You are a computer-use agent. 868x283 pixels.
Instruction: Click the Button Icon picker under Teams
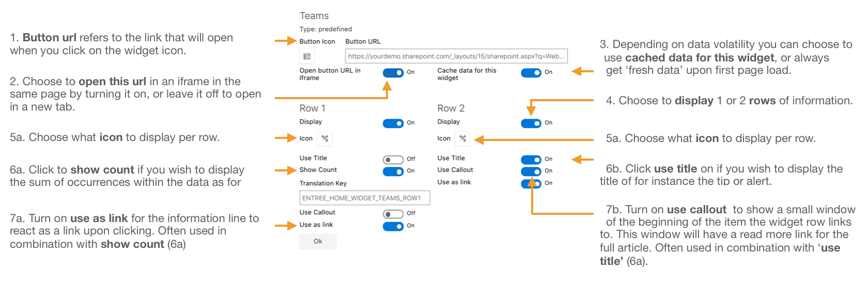[307, 56]
